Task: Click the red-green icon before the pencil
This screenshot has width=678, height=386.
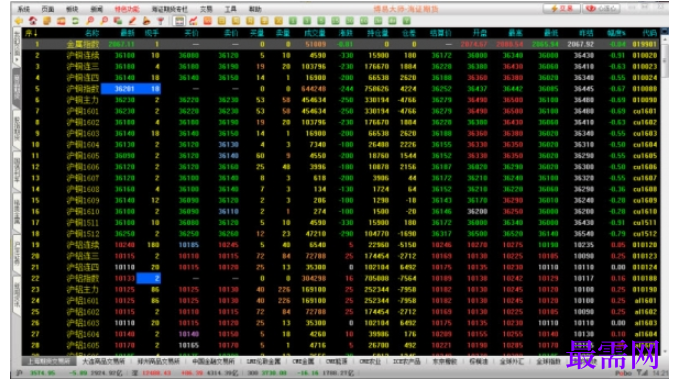Action: tap(118, 21)
